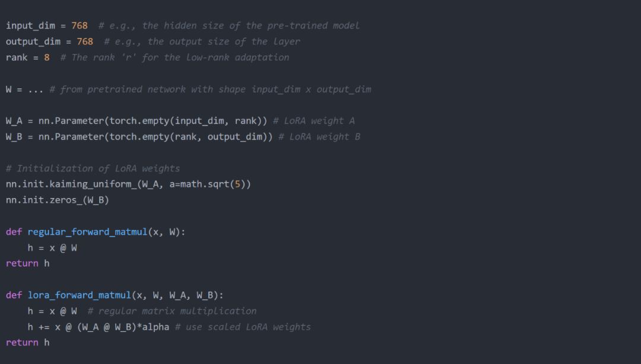
Task: Click the 768 value assigned to input_dim
Action: (79, 25)
